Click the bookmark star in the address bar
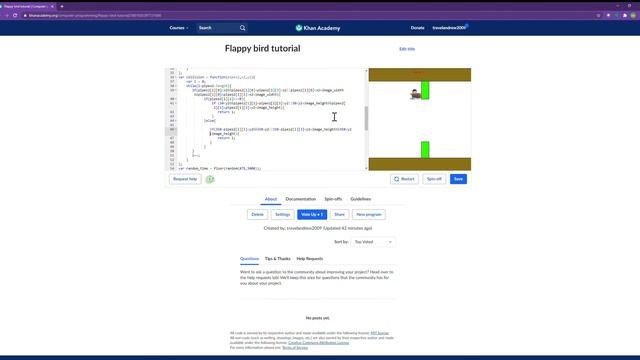 point(598,16)
